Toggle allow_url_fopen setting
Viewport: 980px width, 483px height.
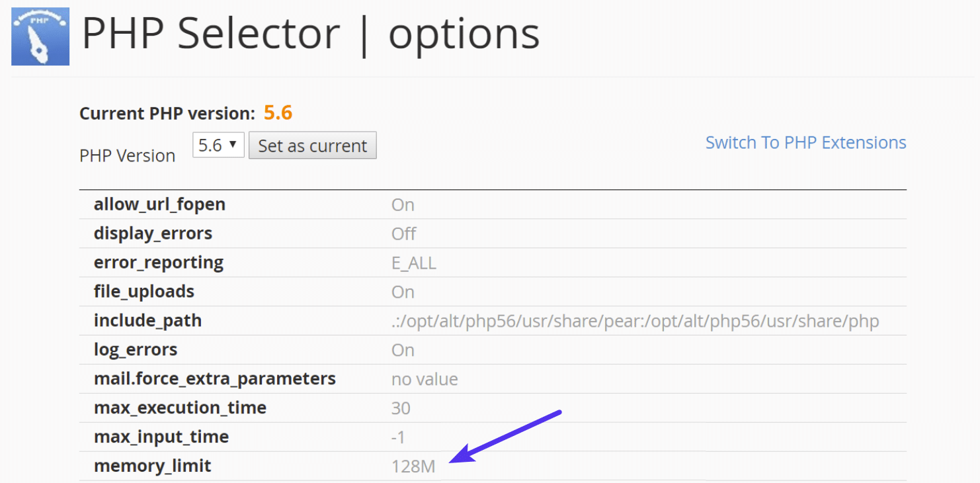[x=403, y=204]
